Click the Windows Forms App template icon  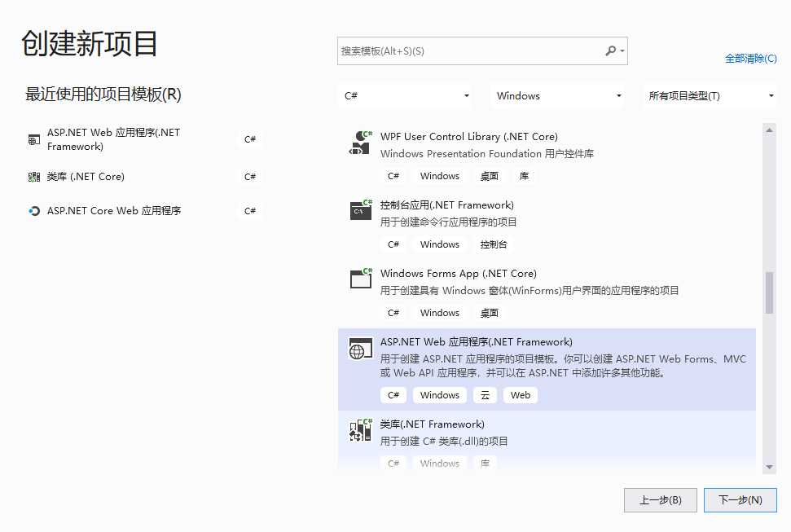(x=361, y=279)
